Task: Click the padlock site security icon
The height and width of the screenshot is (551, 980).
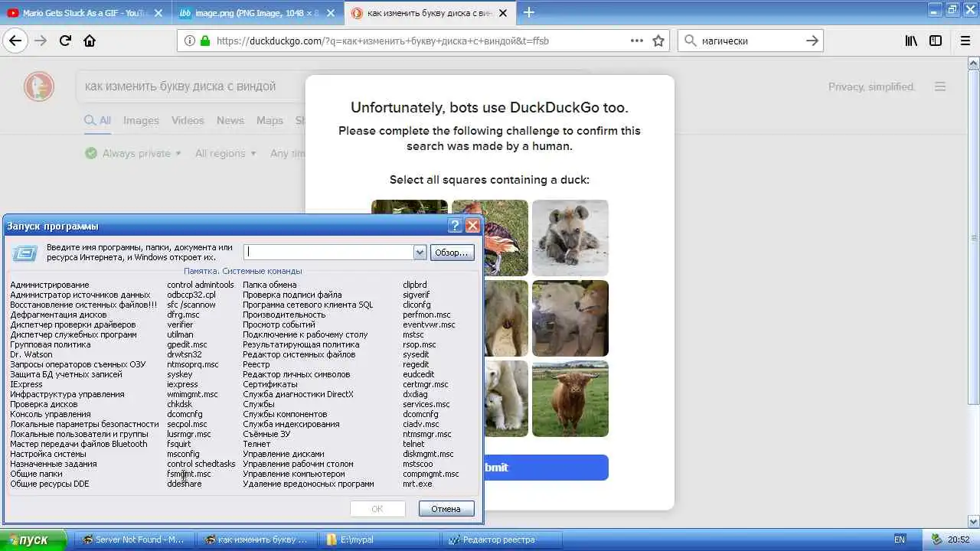Action: [204, 41]
